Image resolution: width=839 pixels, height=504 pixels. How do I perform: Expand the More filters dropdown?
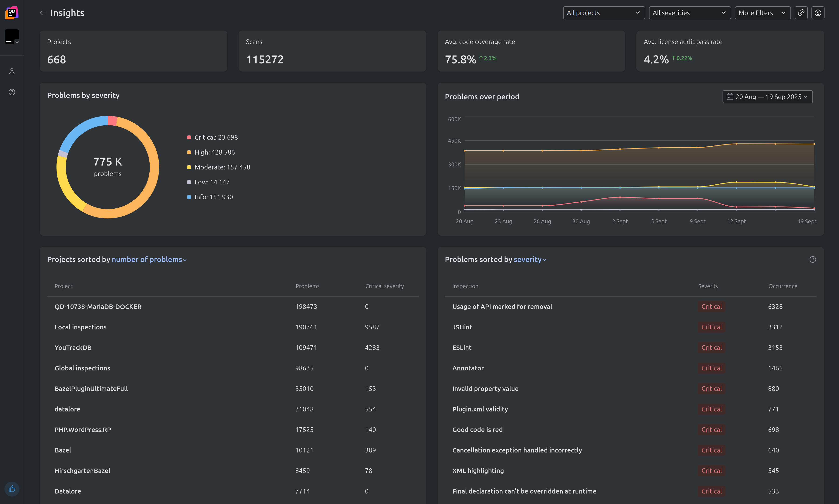click(x=762, y=13)
